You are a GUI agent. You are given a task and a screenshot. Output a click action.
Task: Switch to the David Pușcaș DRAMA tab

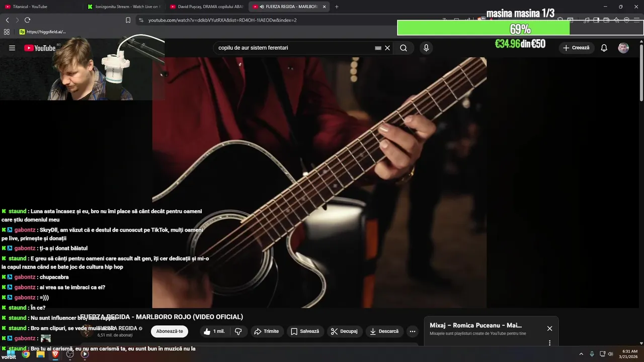(x=206, y=7)
